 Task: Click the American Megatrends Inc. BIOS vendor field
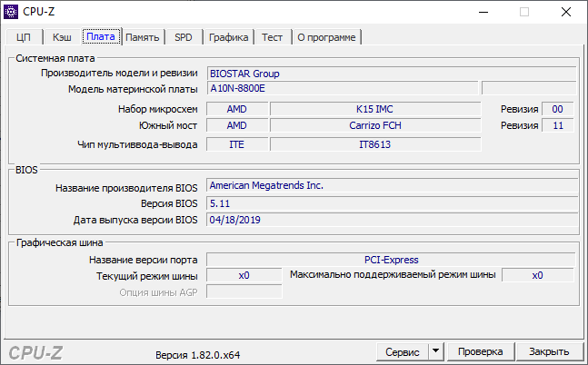click(x=392, y=185)
